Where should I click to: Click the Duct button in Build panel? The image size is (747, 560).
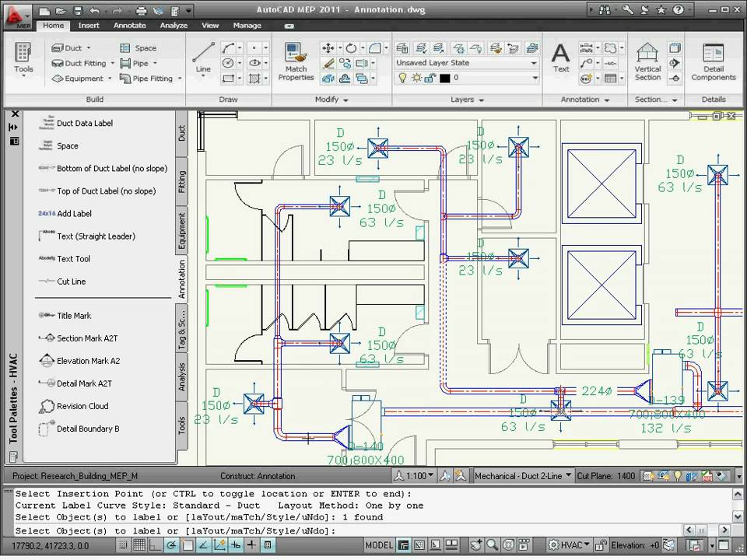[x=71, y=47]
